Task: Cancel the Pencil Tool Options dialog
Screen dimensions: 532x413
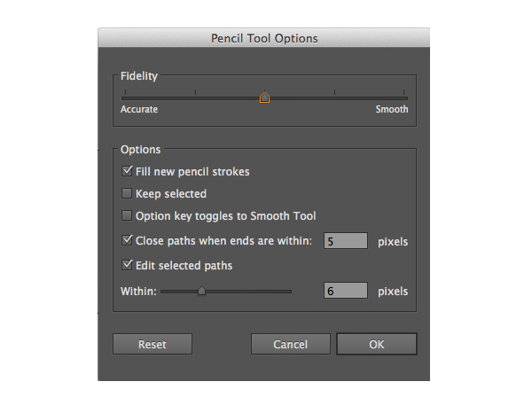Action: (x=290, y=344)
